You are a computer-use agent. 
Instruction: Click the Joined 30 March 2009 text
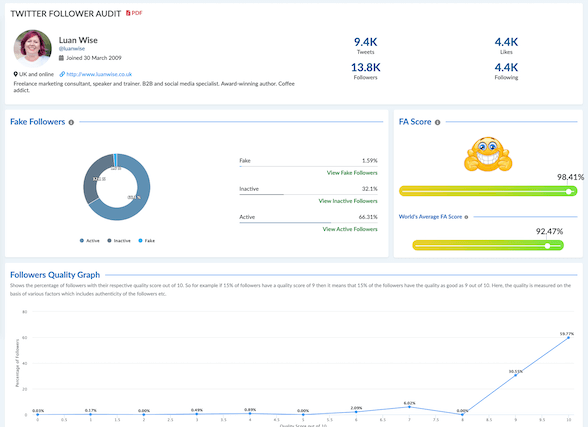pos(94,58)
